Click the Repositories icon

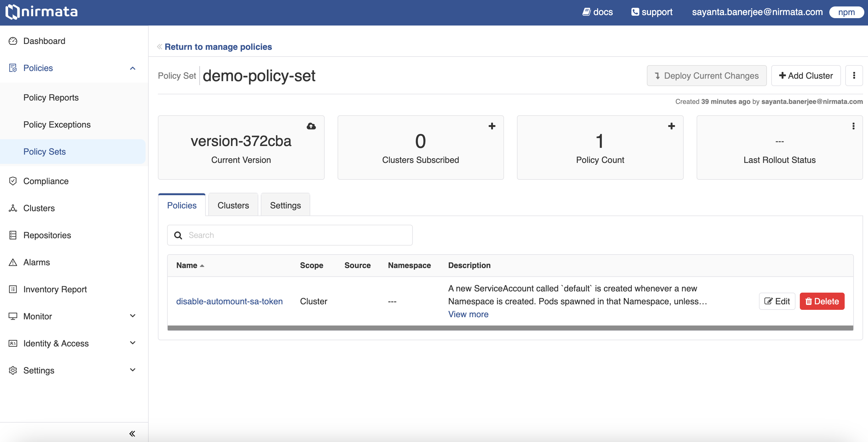point(13,235)
